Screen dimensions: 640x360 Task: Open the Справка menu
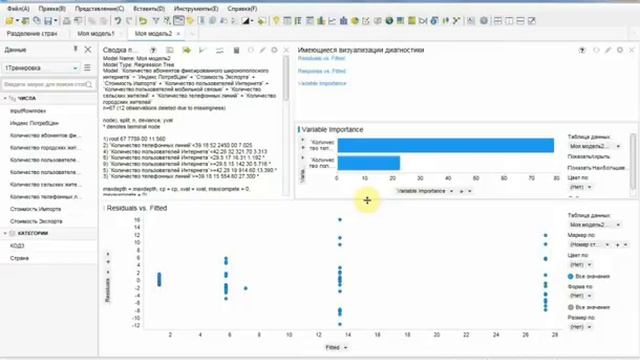tap(242, 8)
